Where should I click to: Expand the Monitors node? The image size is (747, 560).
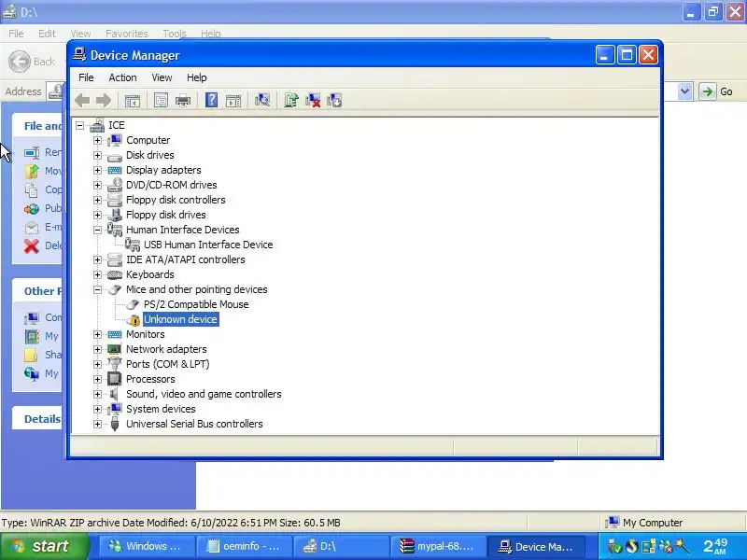[x=97, y=335]
